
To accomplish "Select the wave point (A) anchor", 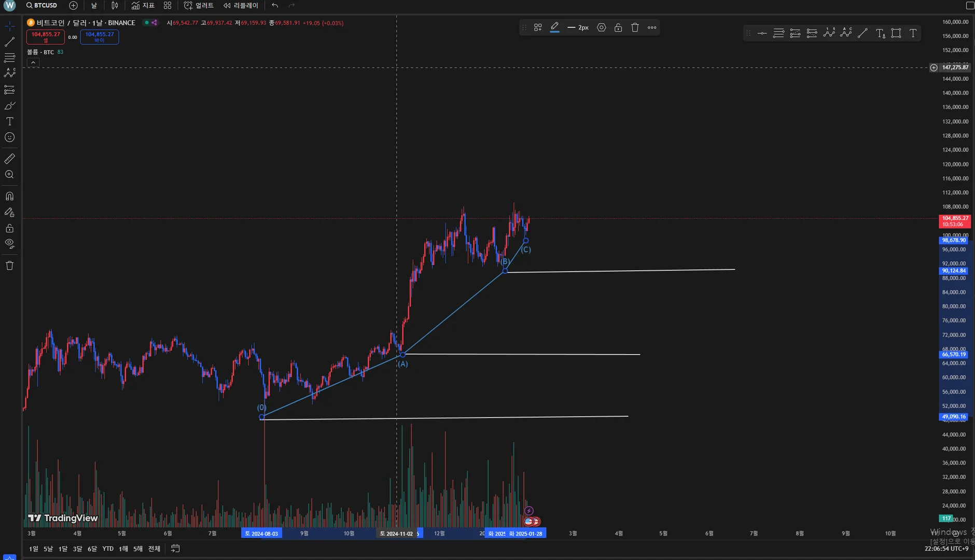I will pos(402,355).
